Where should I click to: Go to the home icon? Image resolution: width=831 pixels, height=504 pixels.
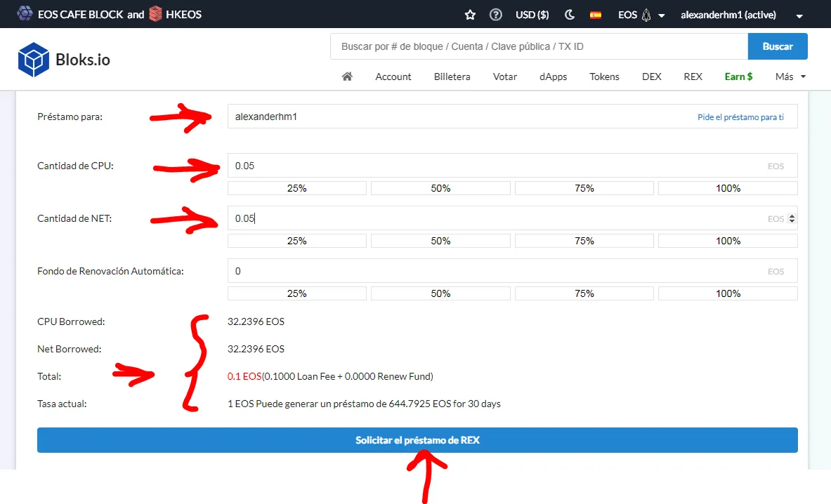click(x=347, y=77)
